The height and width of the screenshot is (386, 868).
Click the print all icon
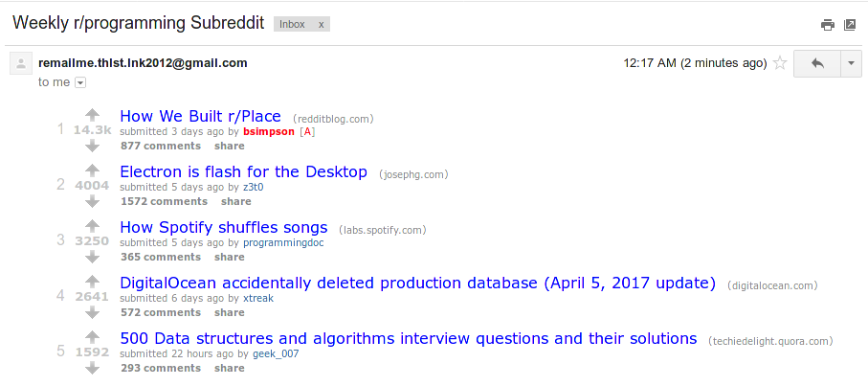(828, 25)
